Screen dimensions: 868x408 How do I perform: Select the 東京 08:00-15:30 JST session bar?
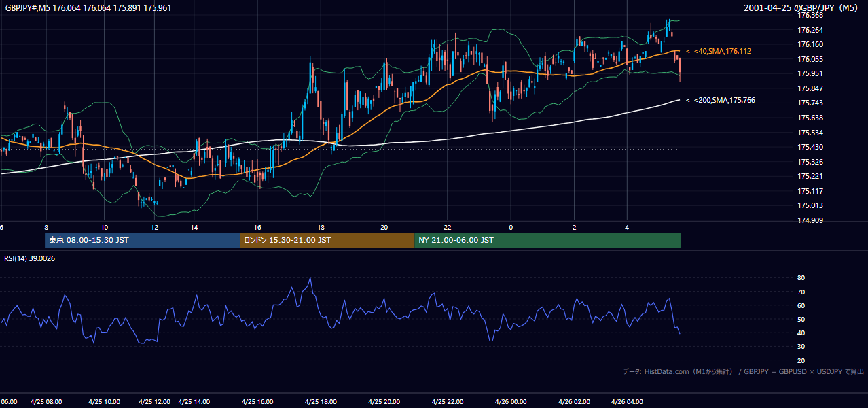coord(143,240)
